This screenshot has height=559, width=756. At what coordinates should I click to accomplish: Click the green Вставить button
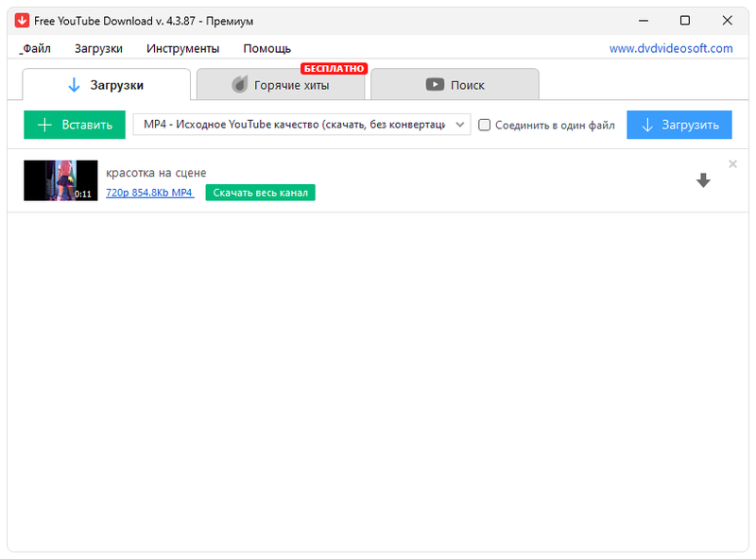pos(75,125)
